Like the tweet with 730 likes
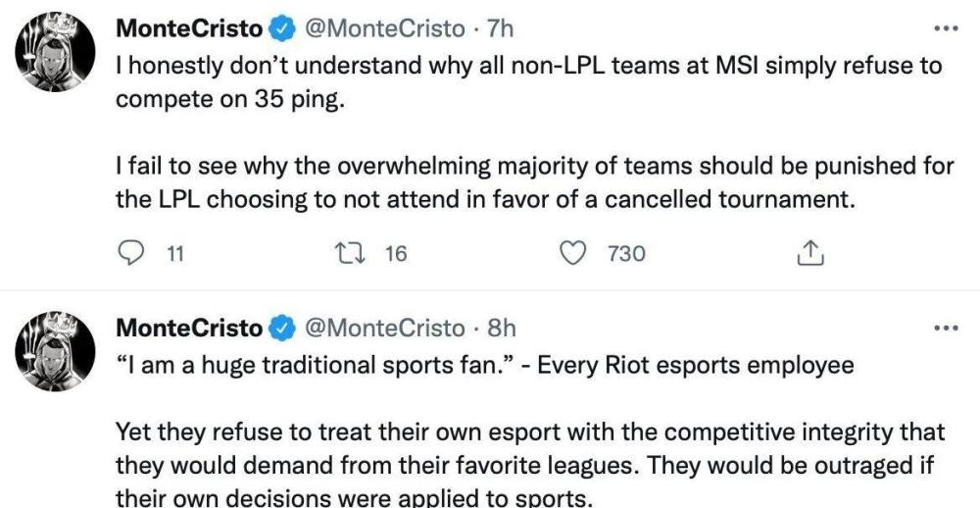This screenshot has height=508, width=980. tap(571, 253)
